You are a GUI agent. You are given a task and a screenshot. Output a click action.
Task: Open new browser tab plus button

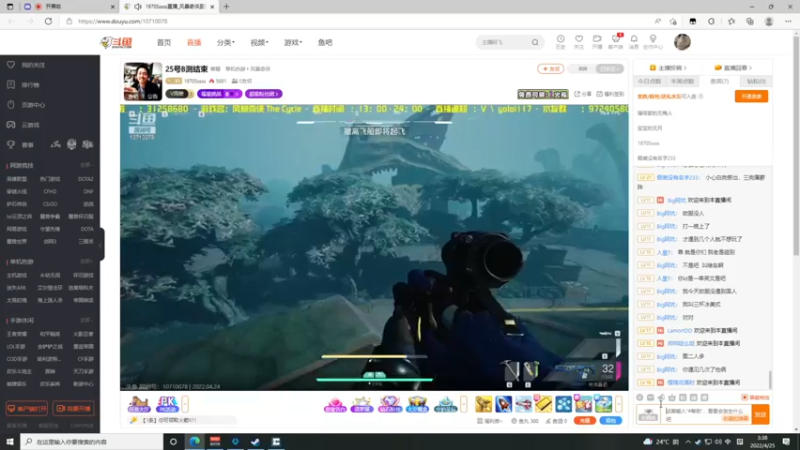[x=227, y=7]
